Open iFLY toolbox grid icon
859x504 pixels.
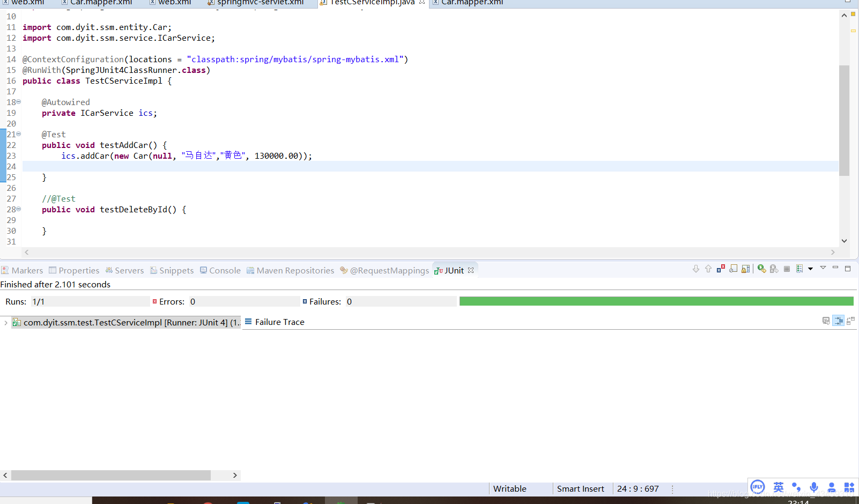pos(849,487)
